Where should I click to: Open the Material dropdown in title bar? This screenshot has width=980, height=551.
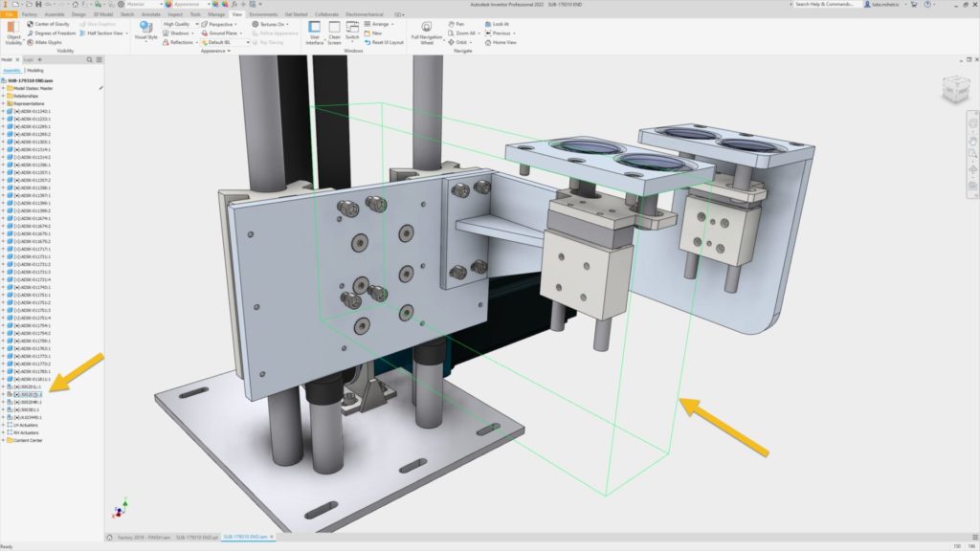point(143,5)
